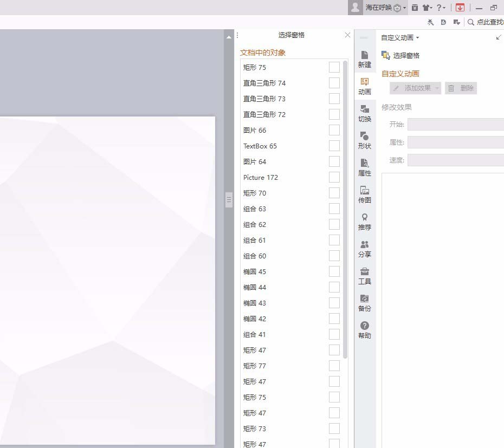Click the pane splitter handle beside slide
The height and width of the screenshot is (448, 504).
pos(229,200)
